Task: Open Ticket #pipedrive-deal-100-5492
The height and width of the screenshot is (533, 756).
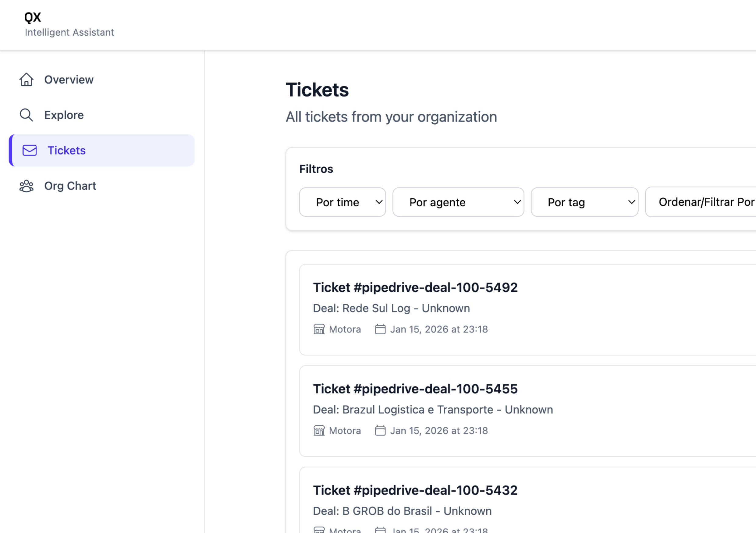Action: pyautogui.click(x=415, y=288)
